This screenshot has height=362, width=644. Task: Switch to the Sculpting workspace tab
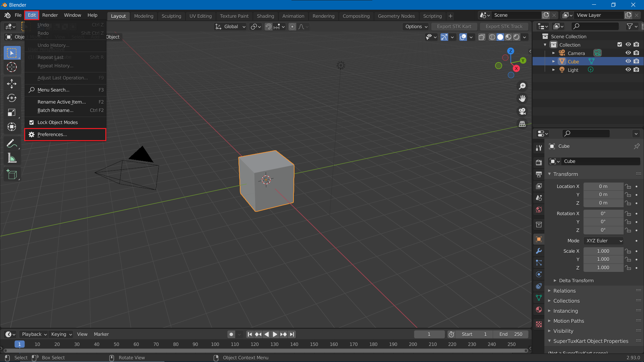pyautogui.click(x=171, y=16)
